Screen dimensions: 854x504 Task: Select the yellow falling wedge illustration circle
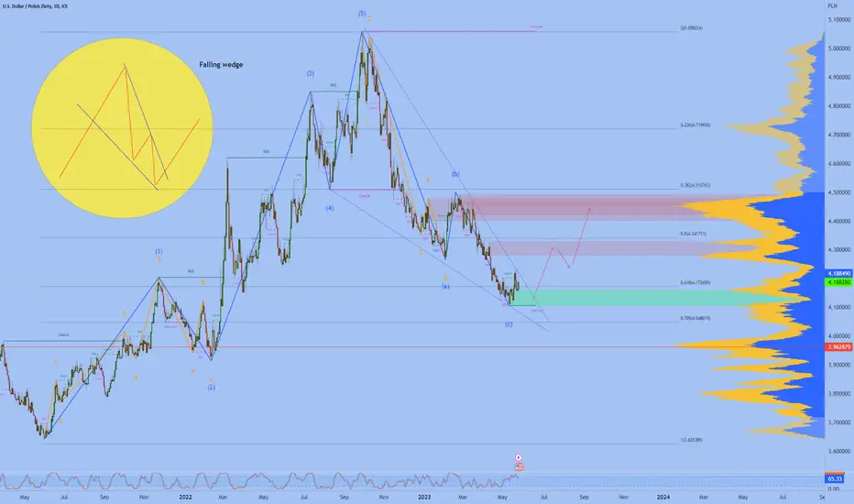[122, 128]
